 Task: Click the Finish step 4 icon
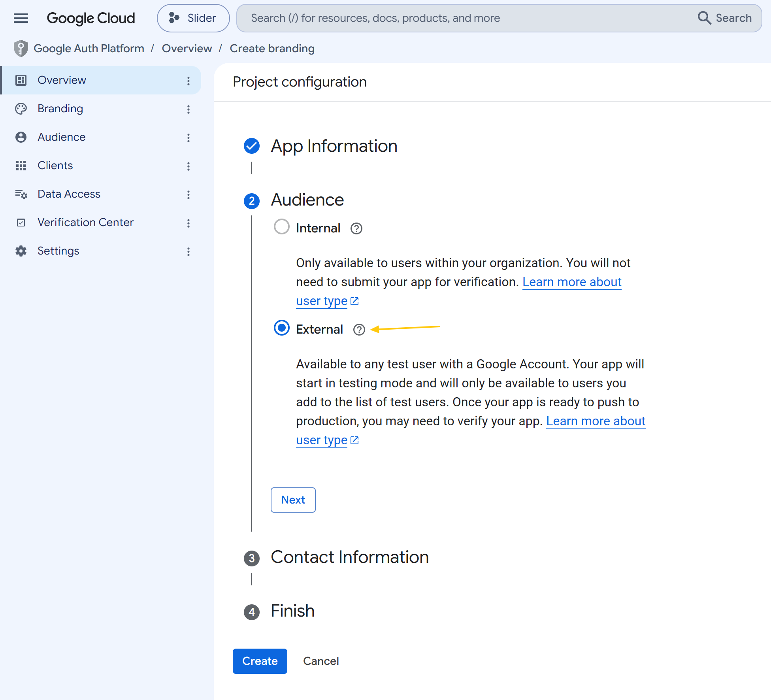tap(252, 612)
